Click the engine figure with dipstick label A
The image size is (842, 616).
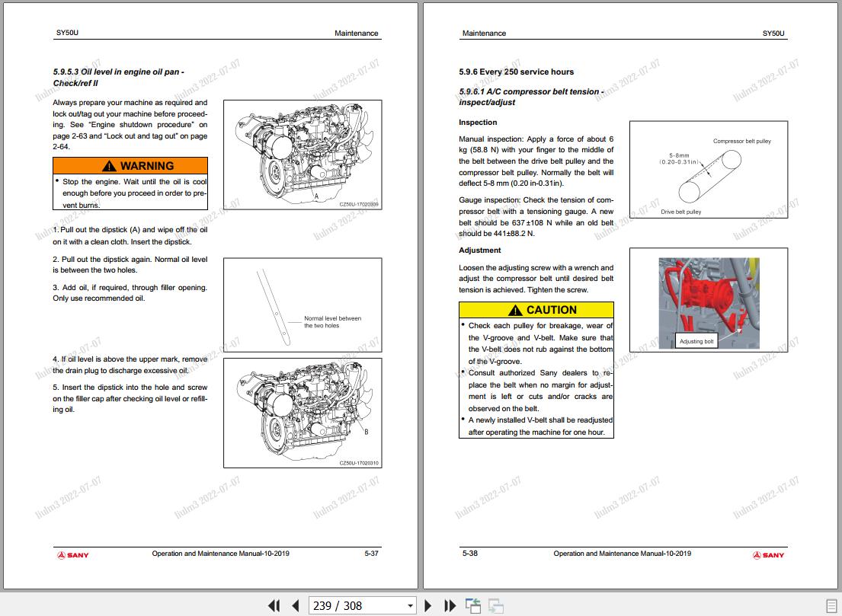tap(303, 155)
